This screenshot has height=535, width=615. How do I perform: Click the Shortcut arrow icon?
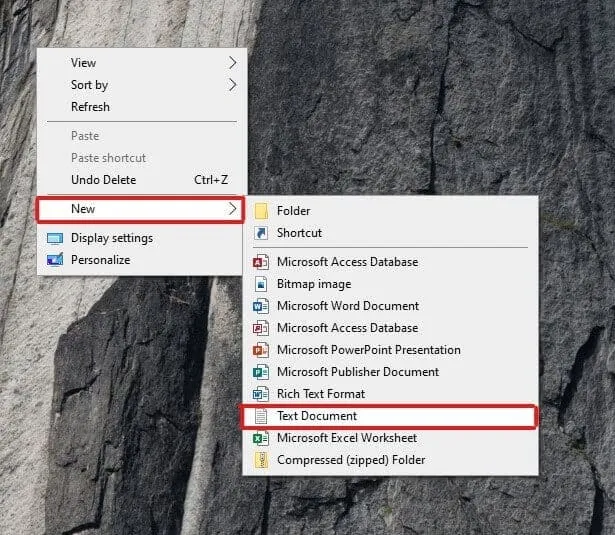[261, 233]
